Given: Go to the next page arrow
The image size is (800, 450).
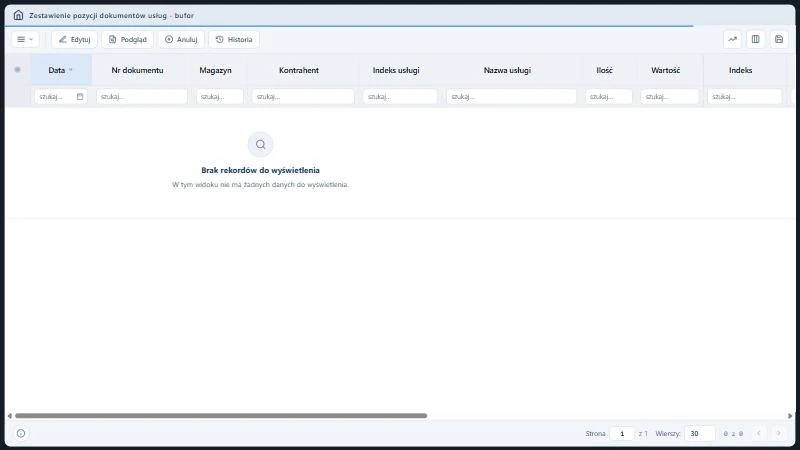Looking at the screenshot, I should coord(779,434).
